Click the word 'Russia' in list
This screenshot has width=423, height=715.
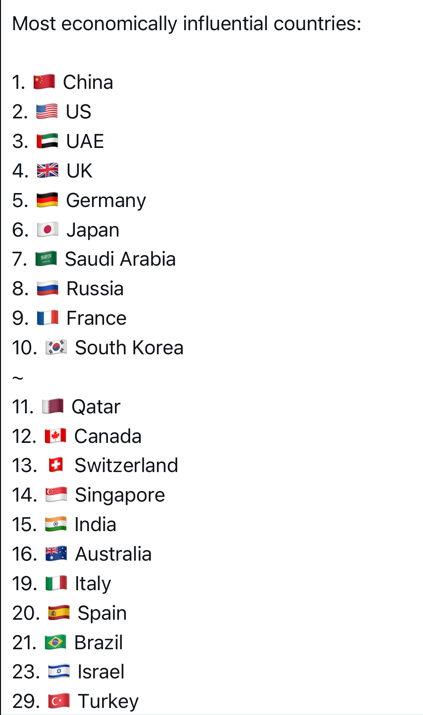(95, 289)
